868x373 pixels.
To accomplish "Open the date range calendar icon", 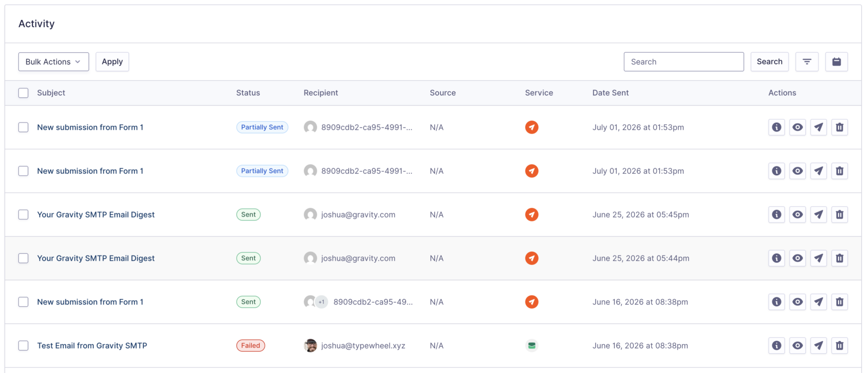I will (836, 62).
